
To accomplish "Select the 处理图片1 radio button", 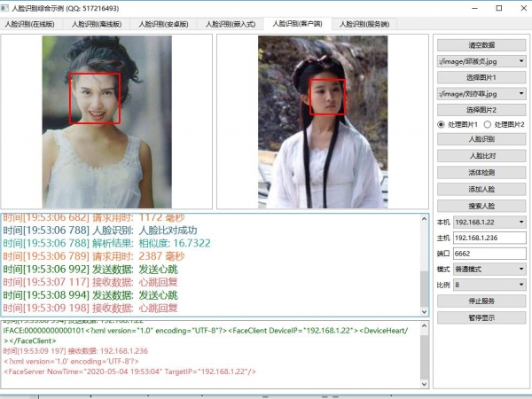I will click(x=442, y=125).
